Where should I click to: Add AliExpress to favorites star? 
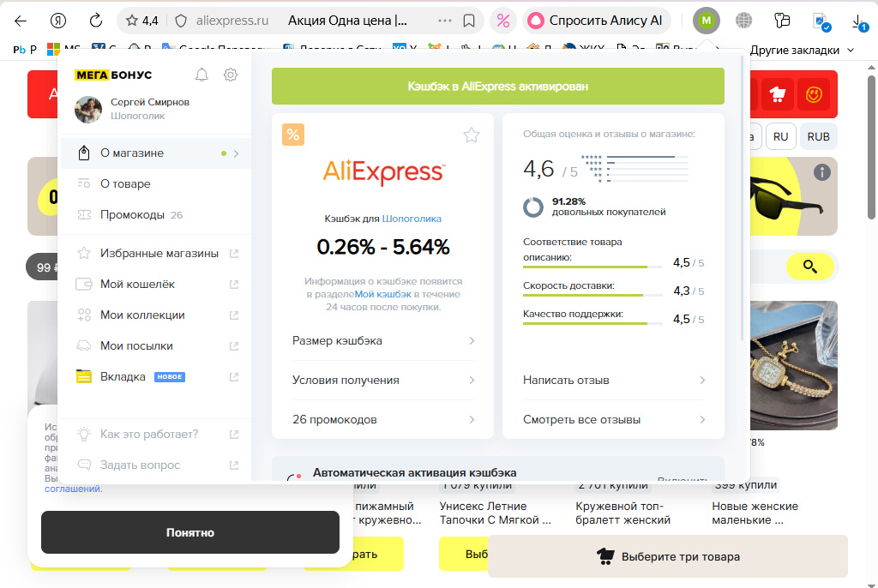(x=472, y=135)
